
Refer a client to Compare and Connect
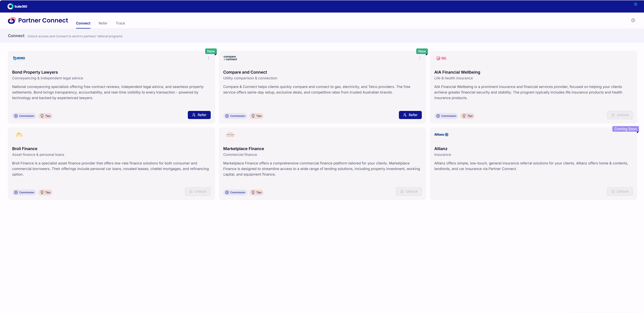click(410, 115)
